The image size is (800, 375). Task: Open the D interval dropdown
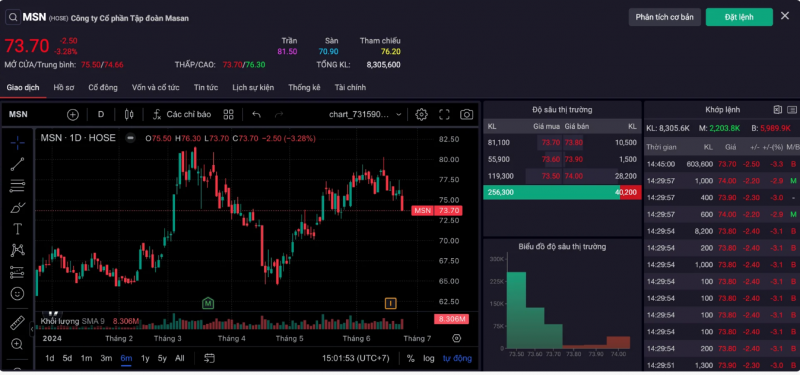tap(101, 114)
